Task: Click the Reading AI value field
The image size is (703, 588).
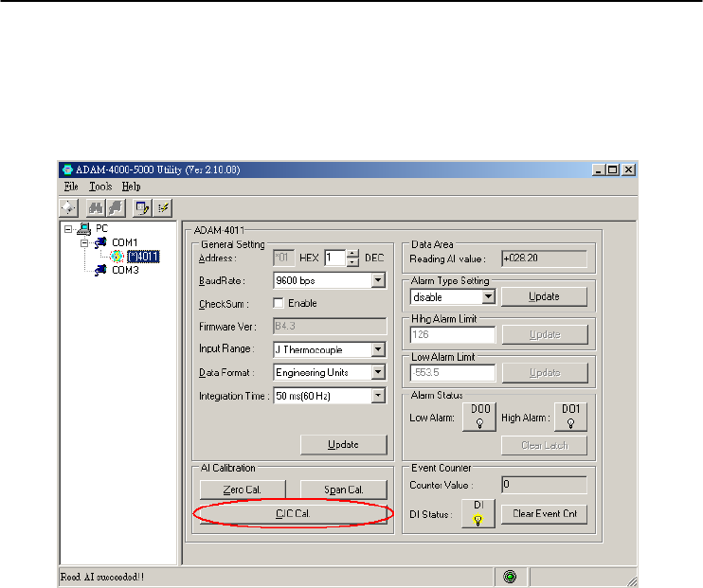Action: click(x=544, y=258)
